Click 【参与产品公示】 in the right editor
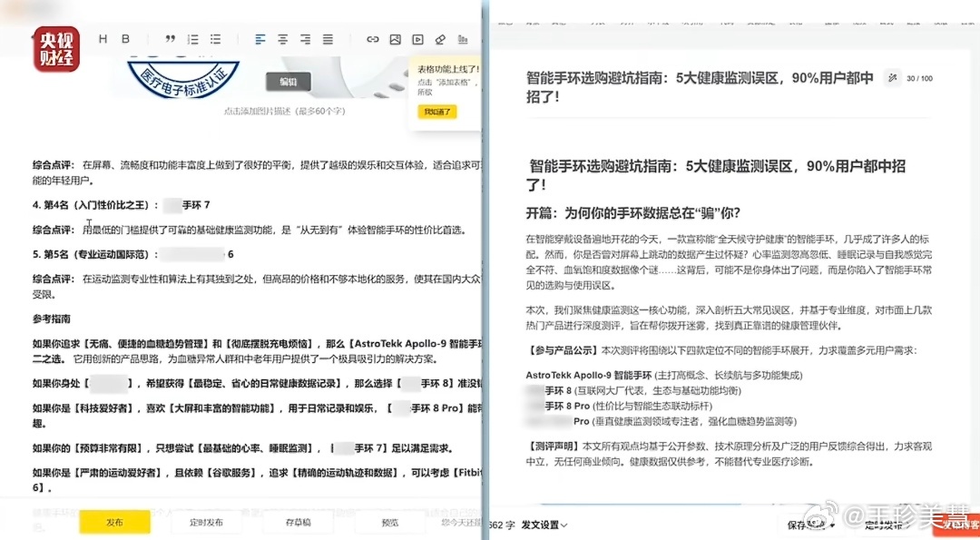The width and height of the screenshot is (980, 540). click(563, 350)
